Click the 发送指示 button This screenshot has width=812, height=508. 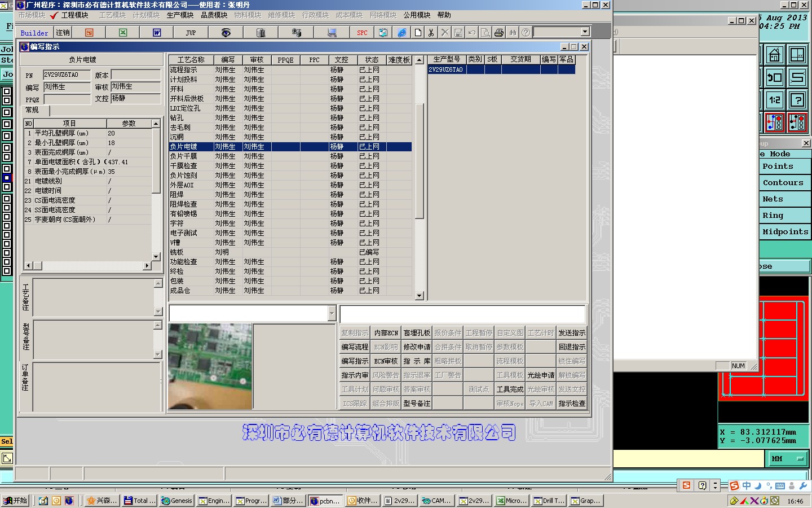572,333
